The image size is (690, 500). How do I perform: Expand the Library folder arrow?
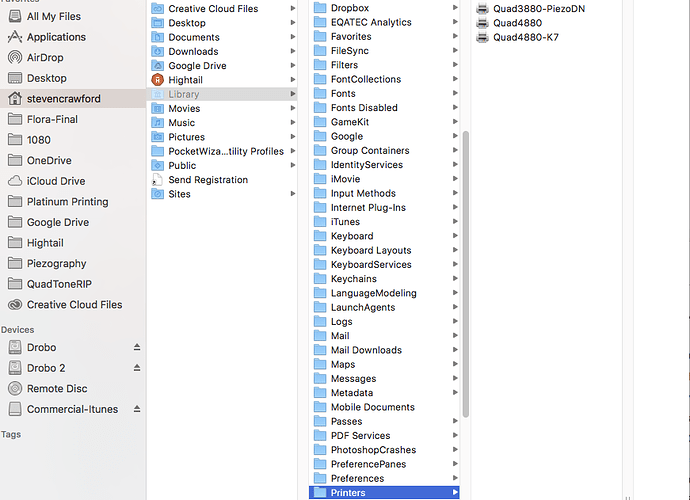click(293, 94)
